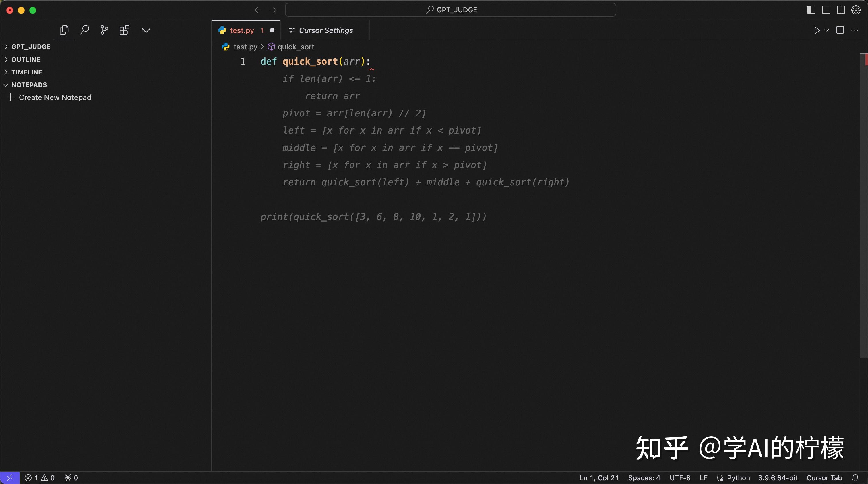Open the Manage settings gear

click(x=856, y=10)
